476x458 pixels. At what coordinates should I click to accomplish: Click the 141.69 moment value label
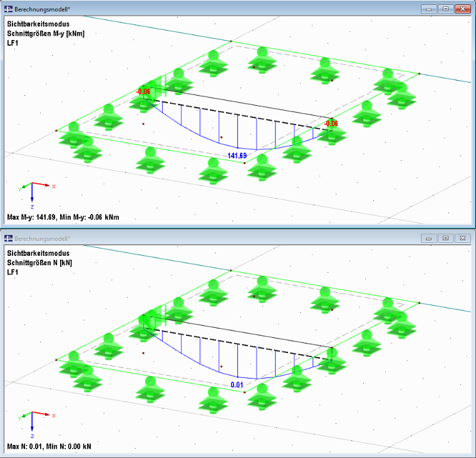click(x=237, y=156)
